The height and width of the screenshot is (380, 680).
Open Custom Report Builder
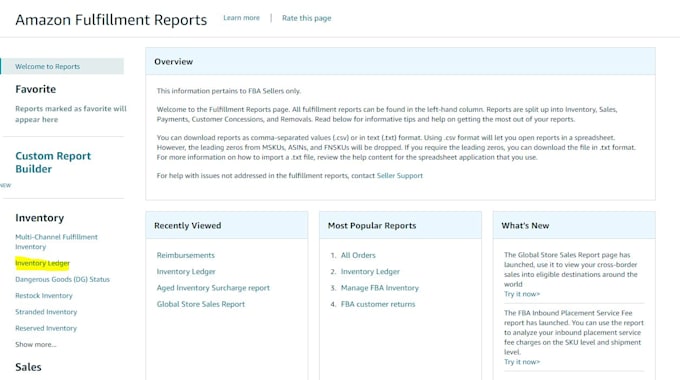(53, 162)
